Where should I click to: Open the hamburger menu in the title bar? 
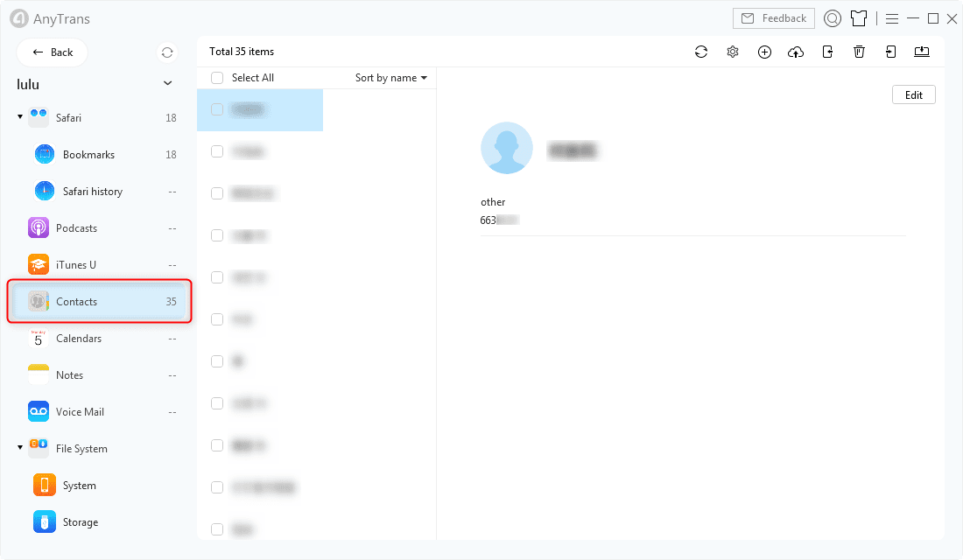pos(892,18)
